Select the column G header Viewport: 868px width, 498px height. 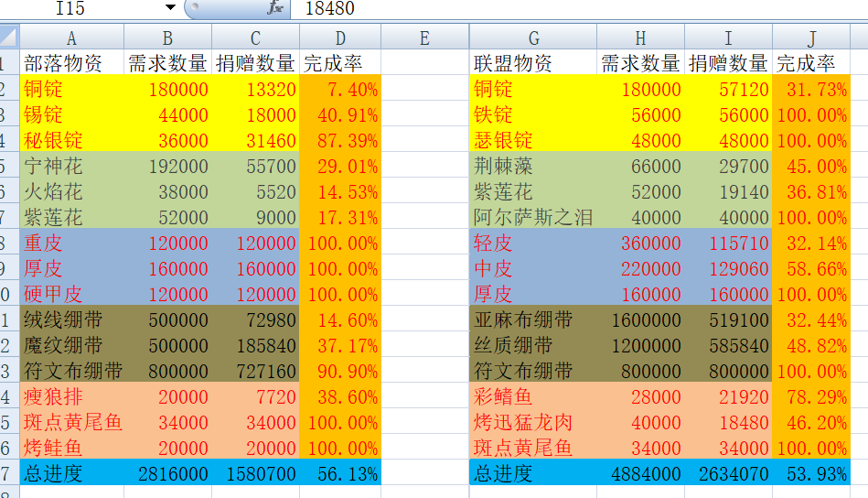pos(533,38)
